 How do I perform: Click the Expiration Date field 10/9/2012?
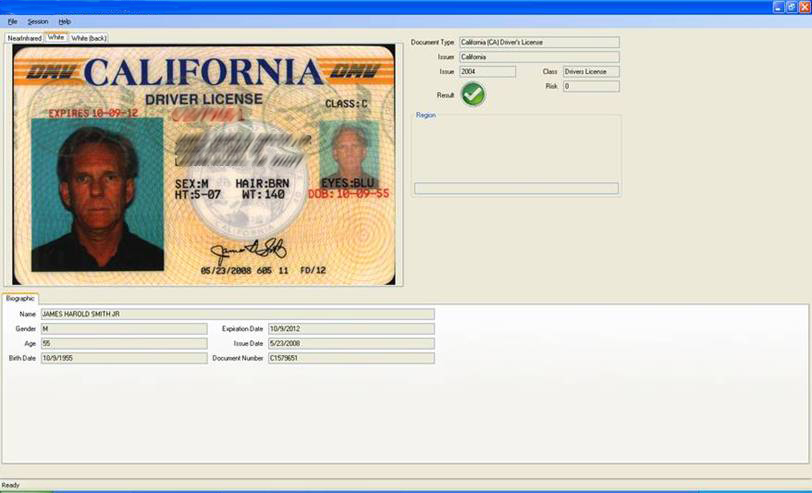(351, 329)
